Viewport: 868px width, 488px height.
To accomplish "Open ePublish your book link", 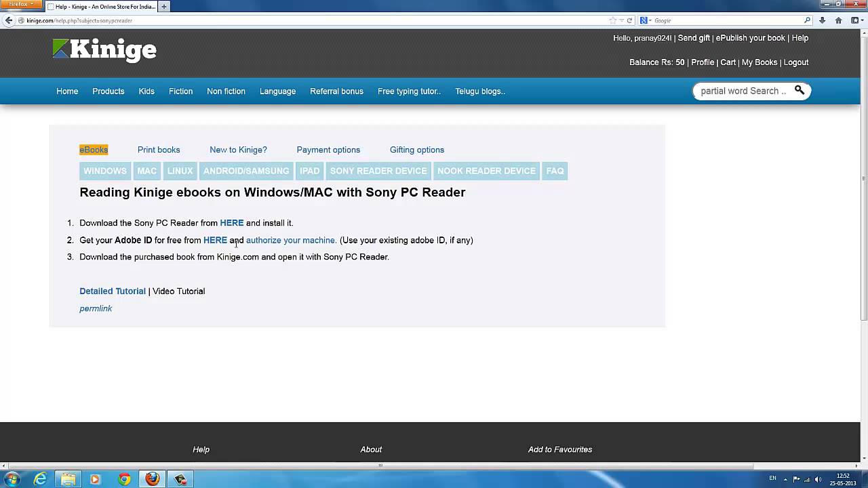I will (751, 39).
